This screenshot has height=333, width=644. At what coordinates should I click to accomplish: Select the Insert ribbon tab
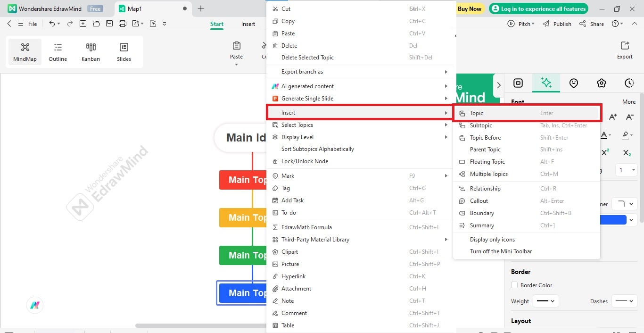[x=248, y=24]
